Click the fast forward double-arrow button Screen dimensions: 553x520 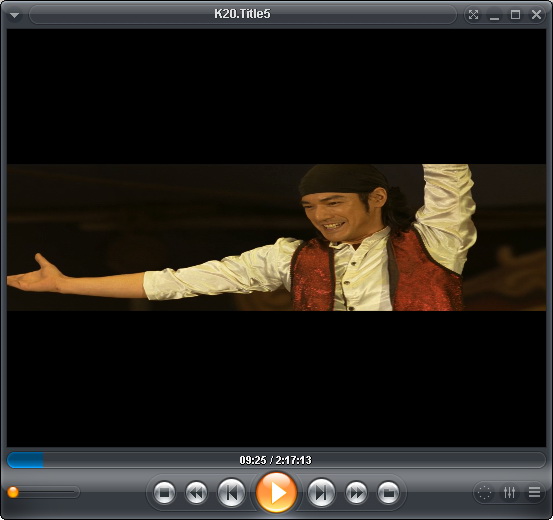[x=356, y=492]
